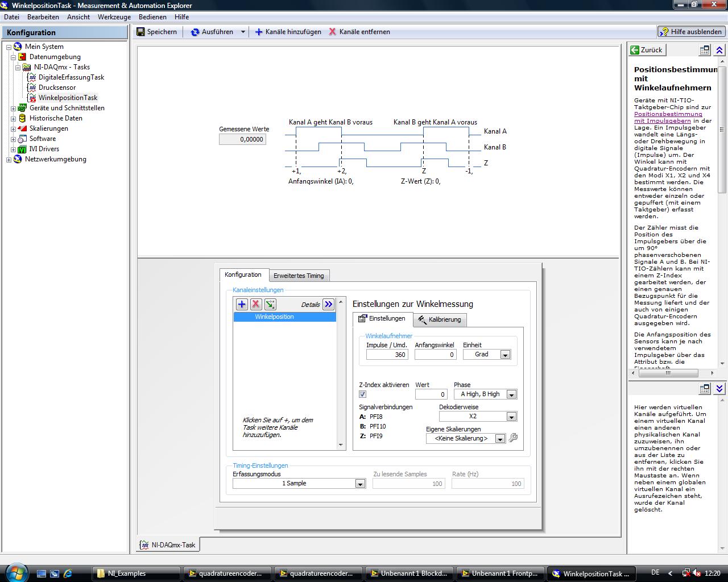Click the Speichern save icon
The image size is (728, 582).
click(x=141, y=32)
